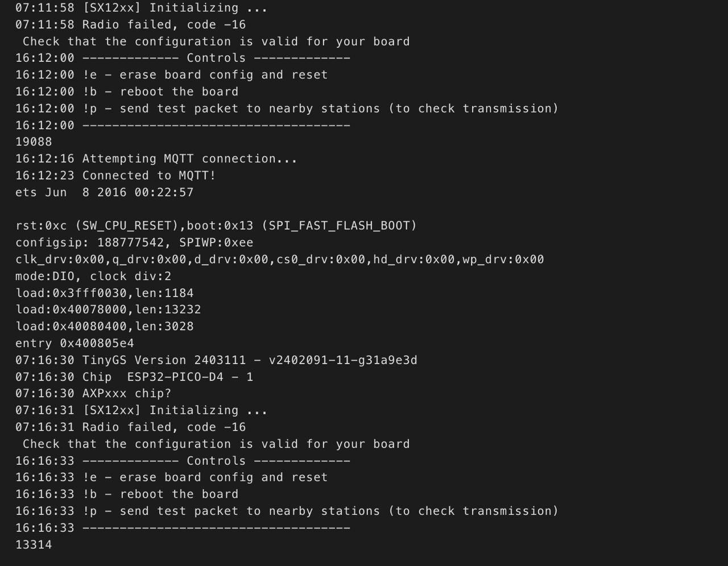Image resolution: width=728 pixels, height=566 pixels.
Task: Click the "Chip ESP32-PICO-D4 - 1" line
Action: click(134, 377)
